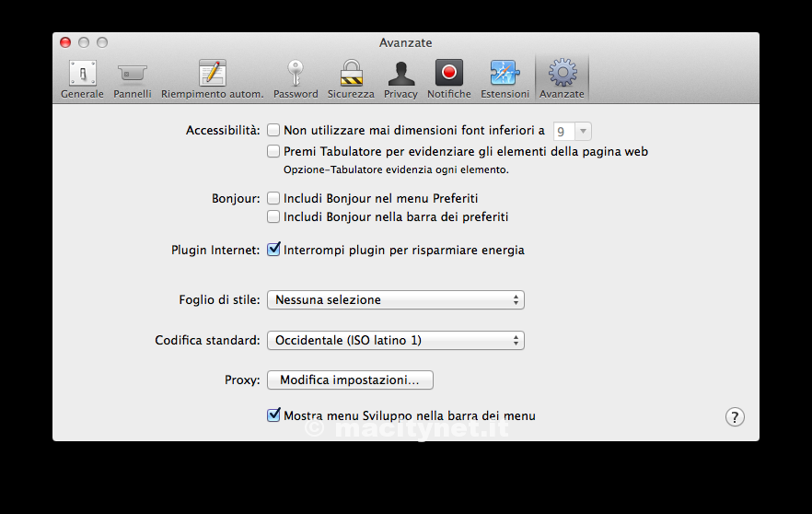
Task: Click the Bonjour label
Action: pos(236,198)
